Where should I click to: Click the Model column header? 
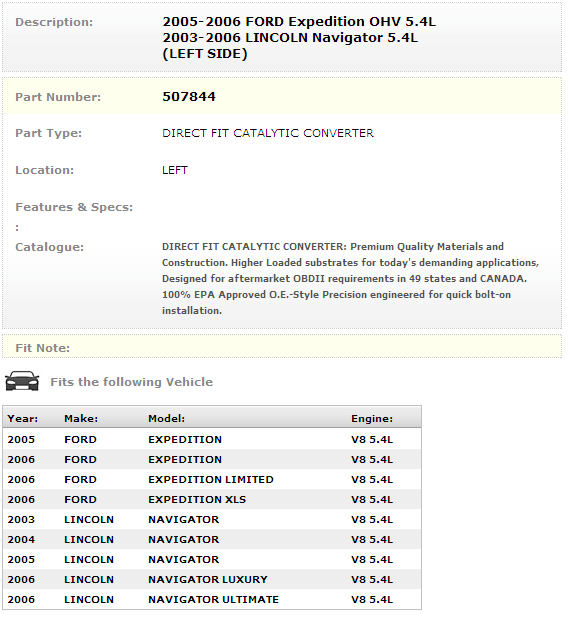point(167,418)
